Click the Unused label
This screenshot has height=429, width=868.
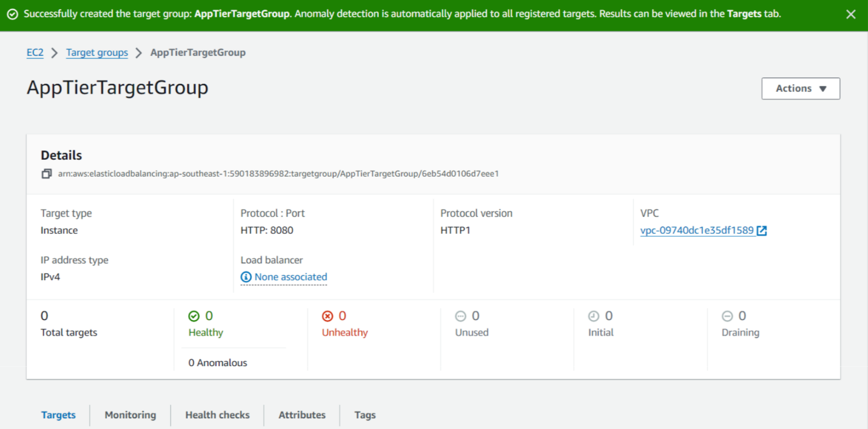(x=472, y=332)
